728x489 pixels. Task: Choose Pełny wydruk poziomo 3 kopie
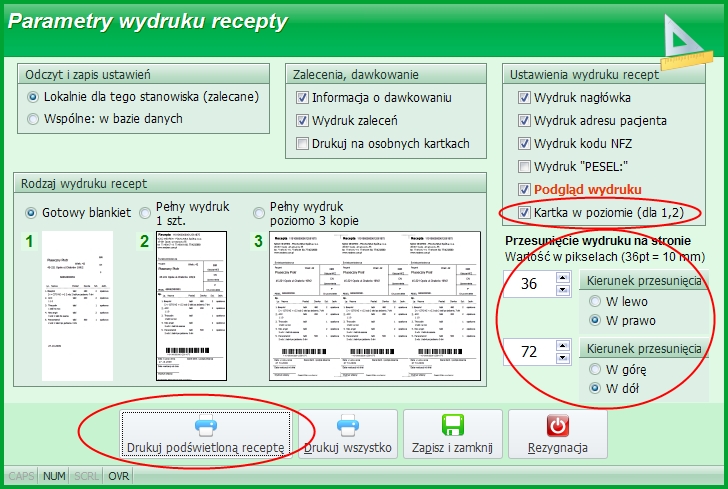[x=259, y=213]
